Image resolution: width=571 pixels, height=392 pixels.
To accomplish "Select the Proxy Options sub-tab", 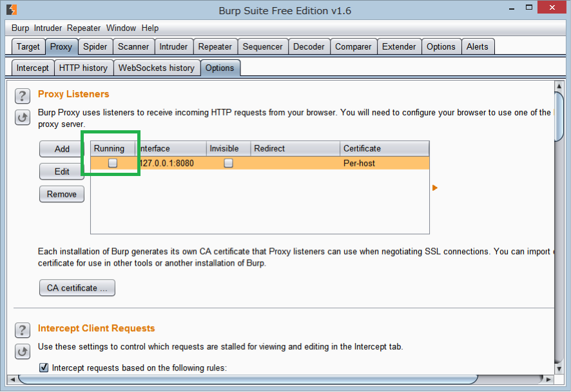I will [220, 68].
